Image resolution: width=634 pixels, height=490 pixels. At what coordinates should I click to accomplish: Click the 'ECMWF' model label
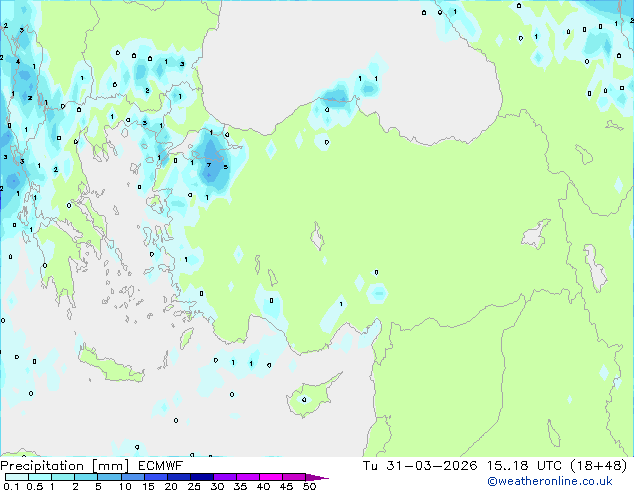tap(161, 466)
